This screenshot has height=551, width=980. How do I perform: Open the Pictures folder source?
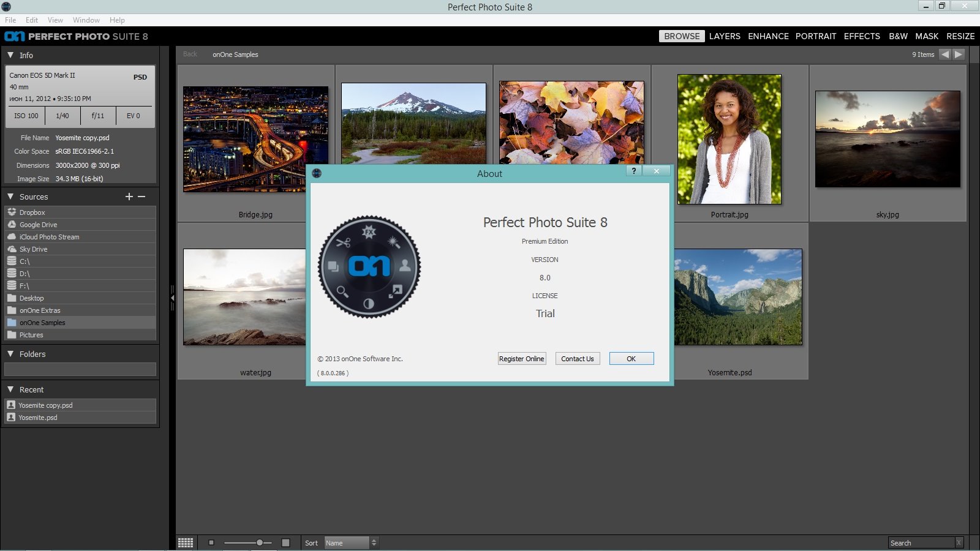80,335
